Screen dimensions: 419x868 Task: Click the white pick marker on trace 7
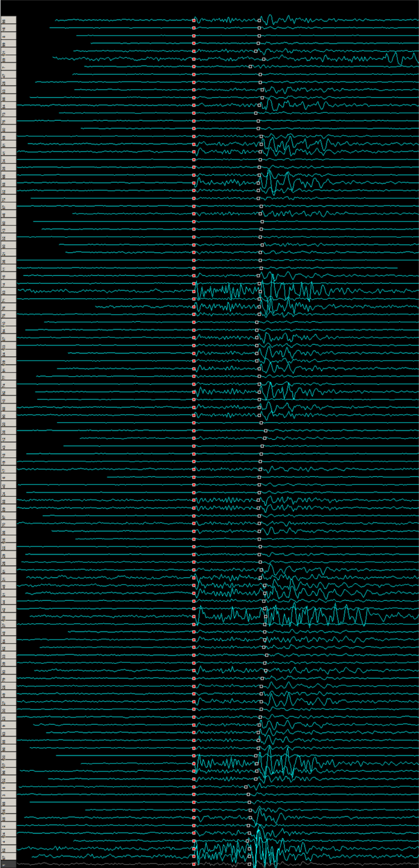click(250, 67)
